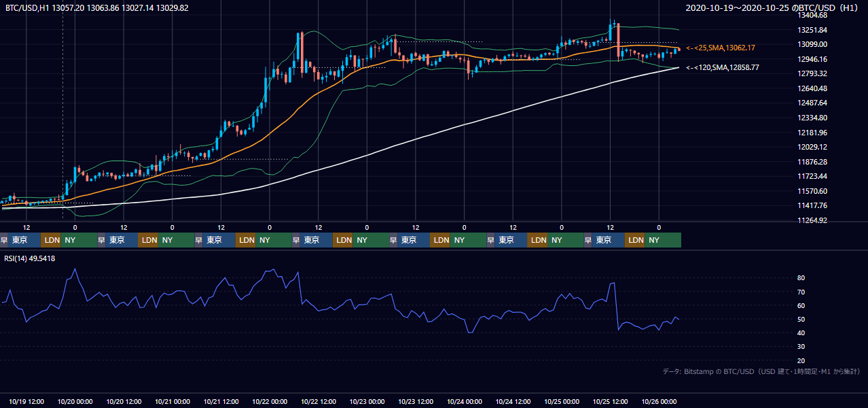This screenshot has height=408, width=868.
Task: Click the 10/22 00:00 date label
Action: point(270,402)
